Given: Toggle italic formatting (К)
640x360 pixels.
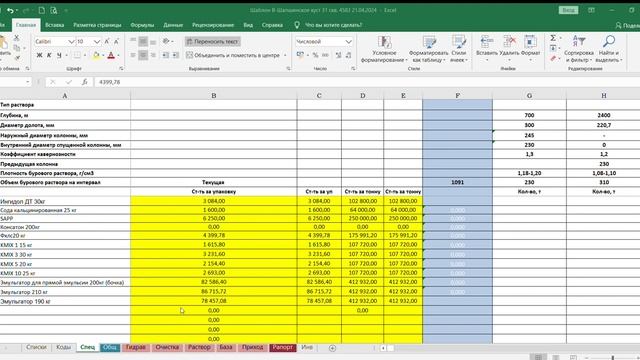Looking at the screenshot, I should (49, 55).
